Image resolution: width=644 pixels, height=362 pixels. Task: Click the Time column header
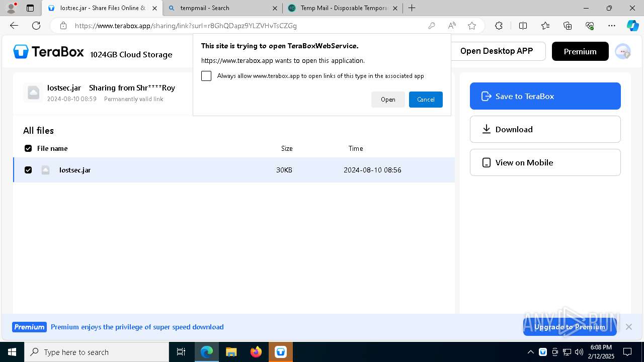click(x=356, y=148)
